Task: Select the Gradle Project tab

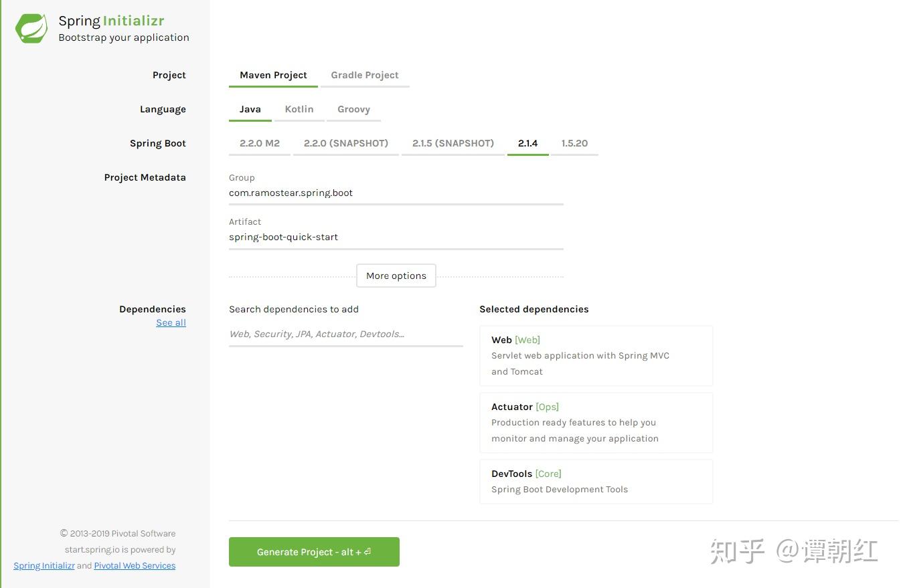Action: [x=364, y=75]
